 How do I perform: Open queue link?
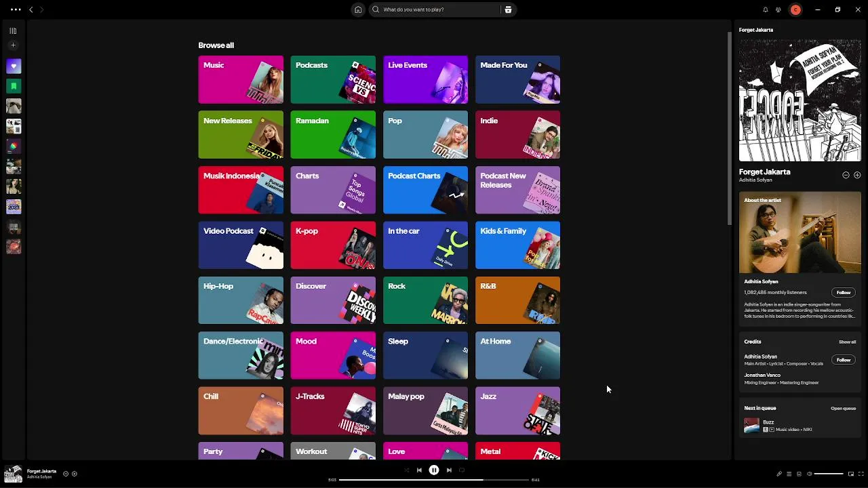[843, 408]
